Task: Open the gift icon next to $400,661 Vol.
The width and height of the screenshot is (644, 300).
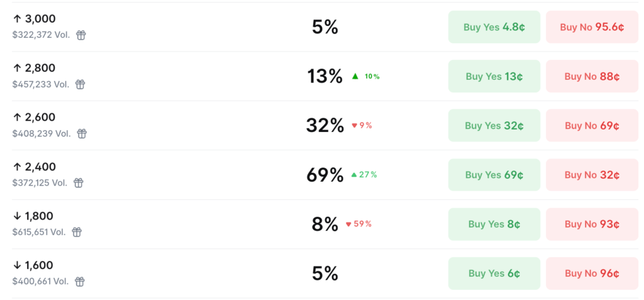Action: tap(80, 281)
